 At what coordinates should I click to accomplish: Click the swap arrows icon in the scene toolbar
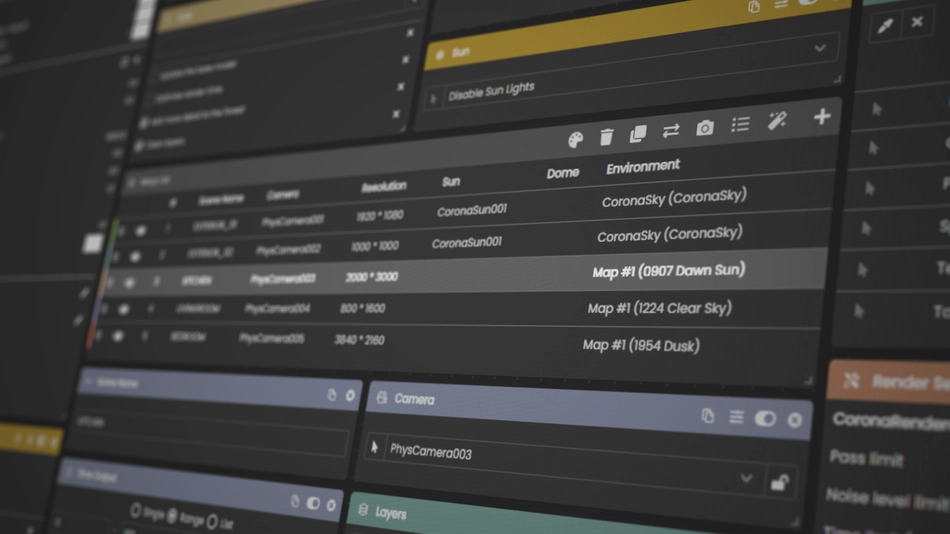tap(671, 131)
